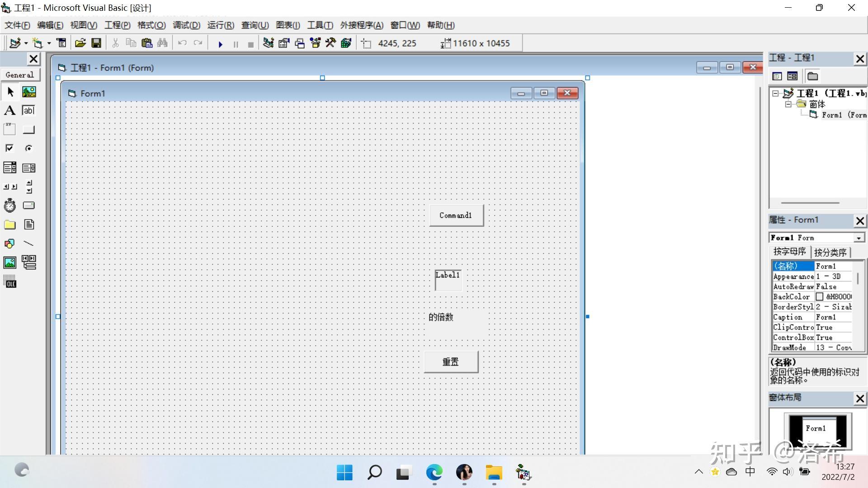Open the Menu Editor toolbar icon
868x488 pixels.
(61, 43)
